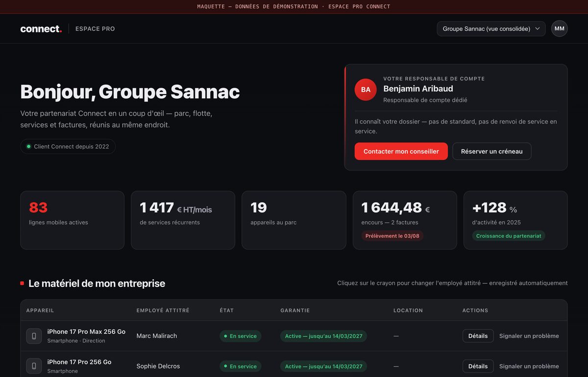Viewport: 588px width, 377px height.
Task: Click the green dot of Client Connect badge
Action: 28,147
